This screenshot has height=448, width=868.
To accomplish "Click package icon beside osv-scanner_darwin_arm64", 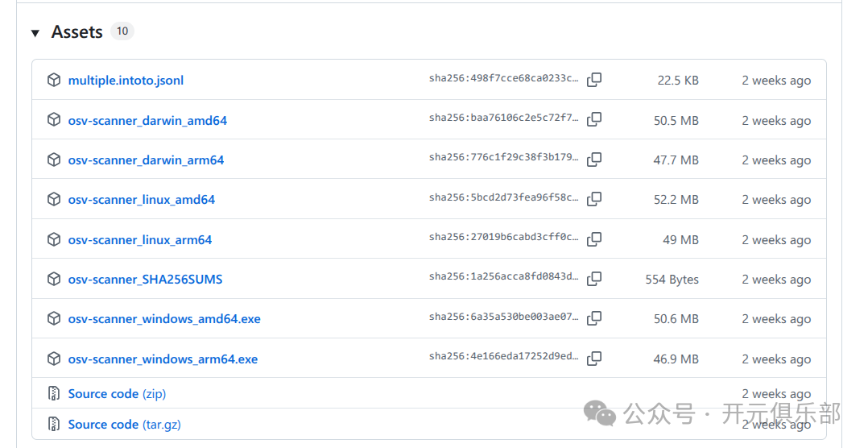I will coord(54,160).
